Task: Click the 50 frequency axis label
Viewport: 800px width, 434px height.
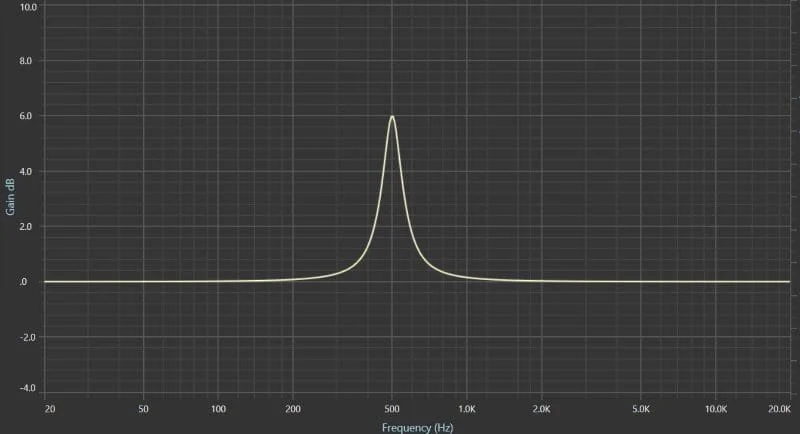Action: tap(143, 409)
